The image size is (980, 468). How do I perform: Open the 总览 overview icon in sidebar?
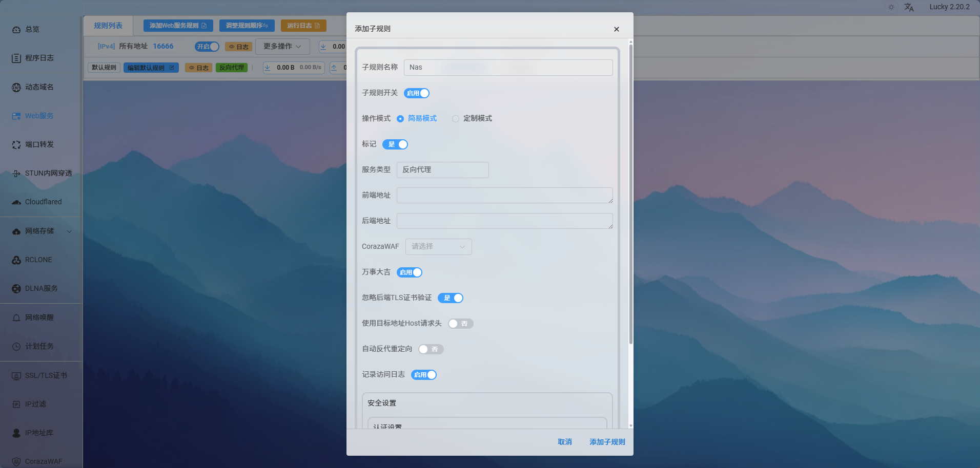point(16,30)
